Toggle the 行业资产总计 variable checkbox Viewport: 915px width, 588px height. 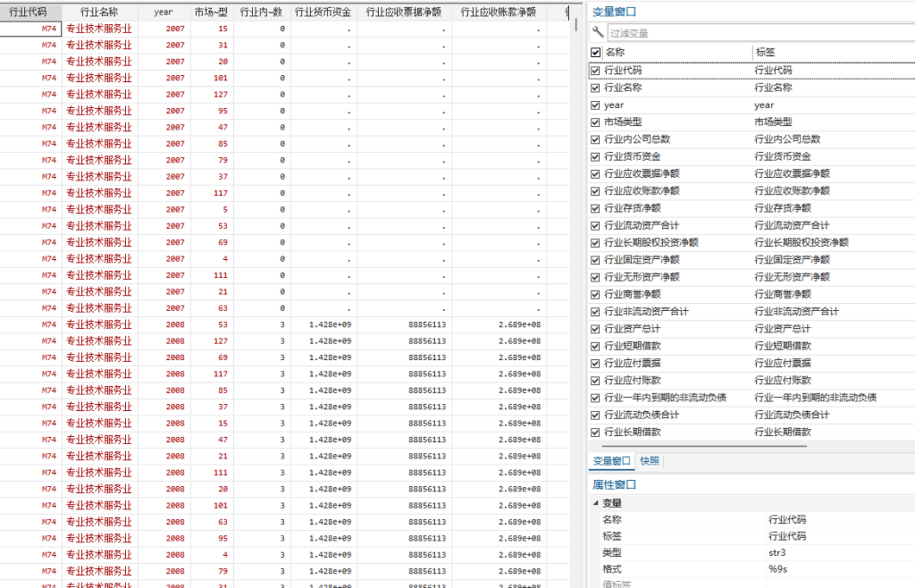595,328
